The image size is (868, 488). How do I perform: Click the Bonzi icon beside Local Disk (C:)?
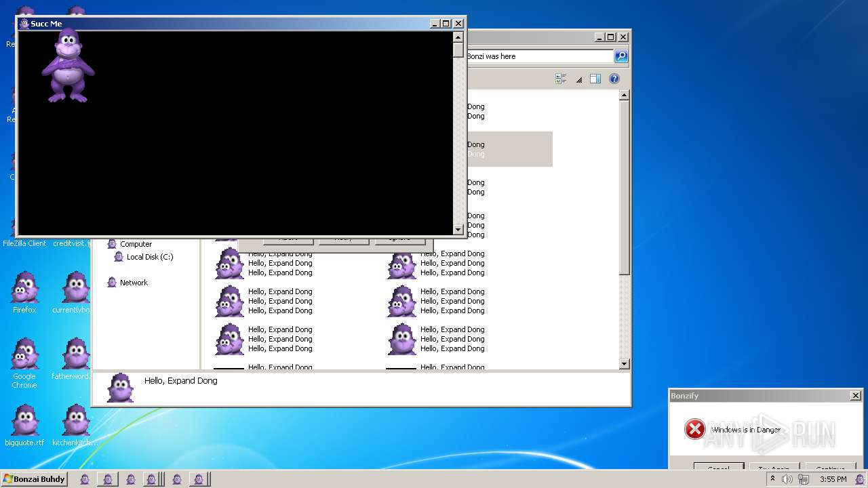119,257
